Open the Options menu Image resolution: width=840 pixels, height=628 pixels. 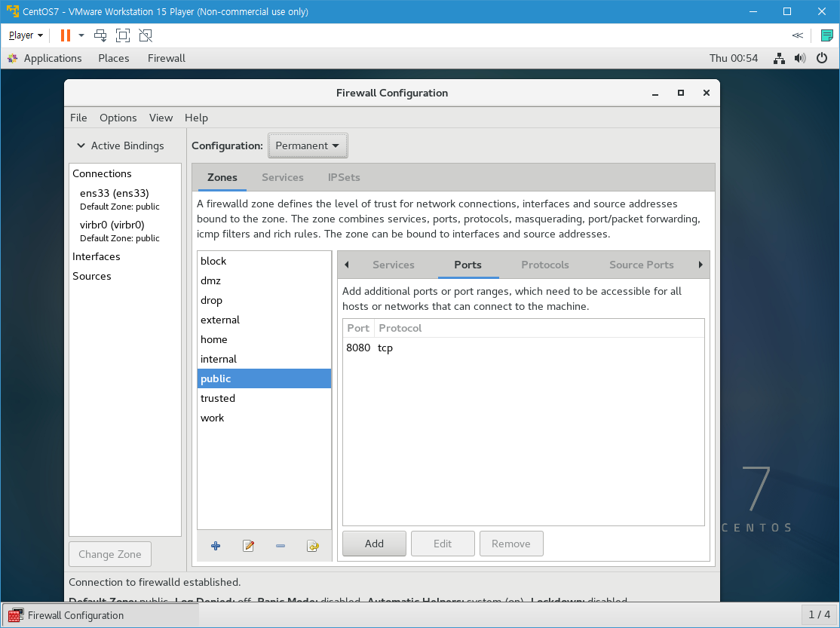pyautogui.click(x=118, y=118)
